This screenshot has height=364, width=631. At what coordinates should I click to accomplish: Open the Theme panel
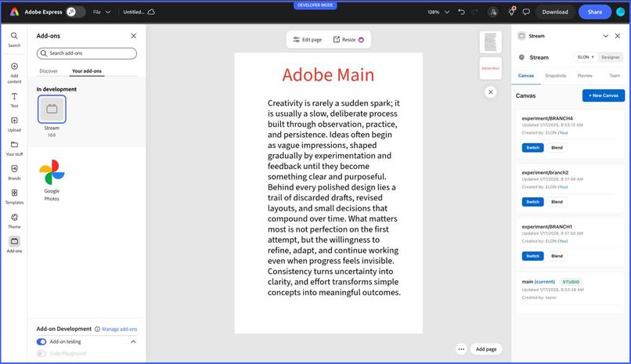point(14,221)
